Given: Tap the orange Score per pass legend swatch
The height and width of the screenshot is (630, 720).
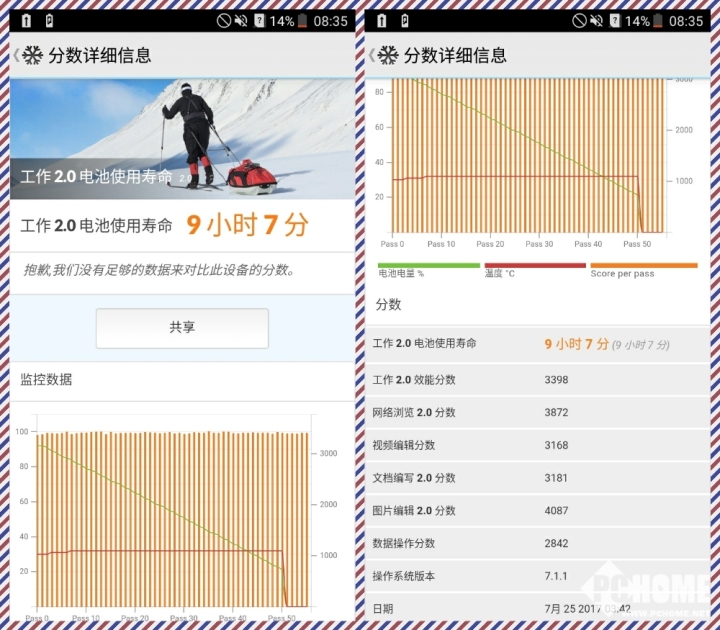Looking at the screenshot, I should (x=644, y=265).
